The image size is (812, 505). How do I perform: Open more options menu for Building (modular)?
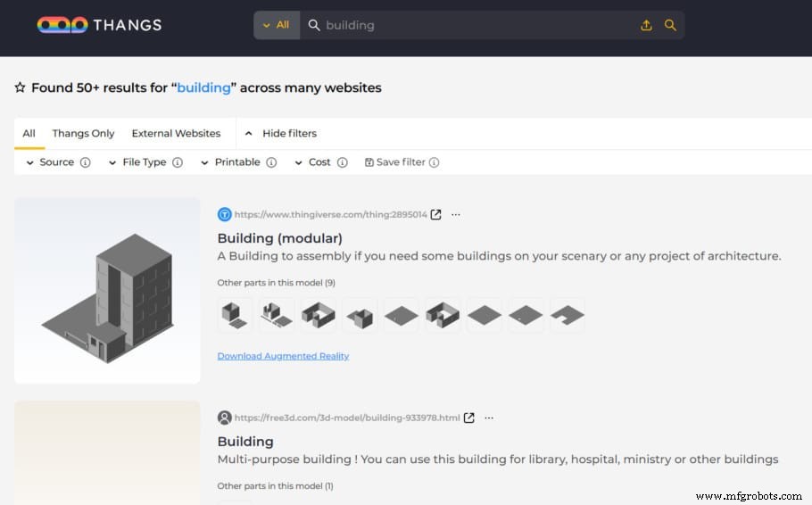[x=456, y=214]
